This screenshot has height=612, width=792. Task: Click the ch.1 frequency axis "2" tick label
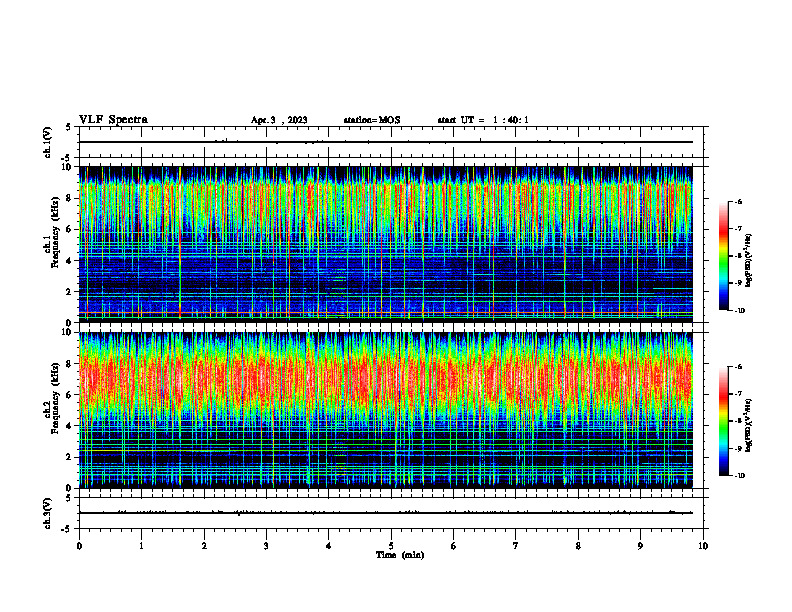(70, 292)
